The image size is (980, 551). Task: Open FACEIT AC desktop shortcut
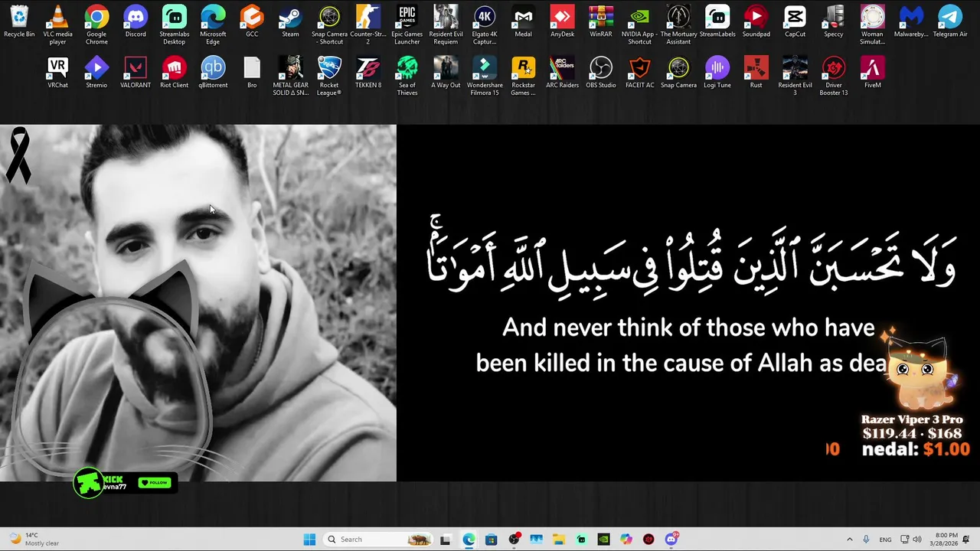pos(639,73)
